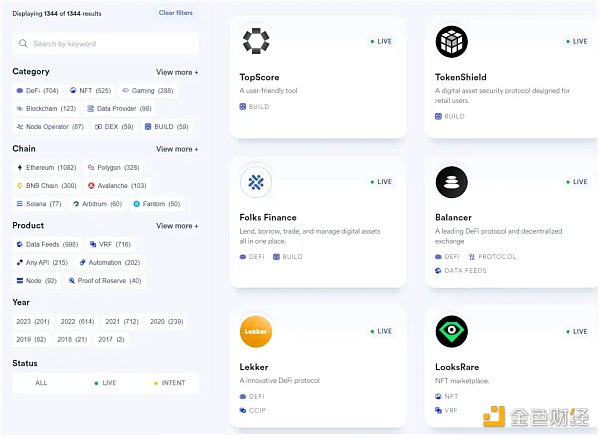Filter by DeFi category (704)

pyautogui.click(x=37, y=91)
